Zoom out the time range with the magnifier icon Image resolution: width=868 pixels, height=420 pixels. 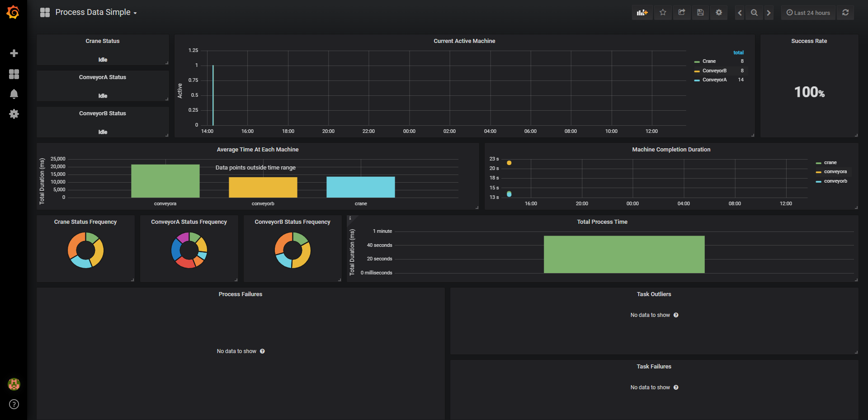(754, 12)
